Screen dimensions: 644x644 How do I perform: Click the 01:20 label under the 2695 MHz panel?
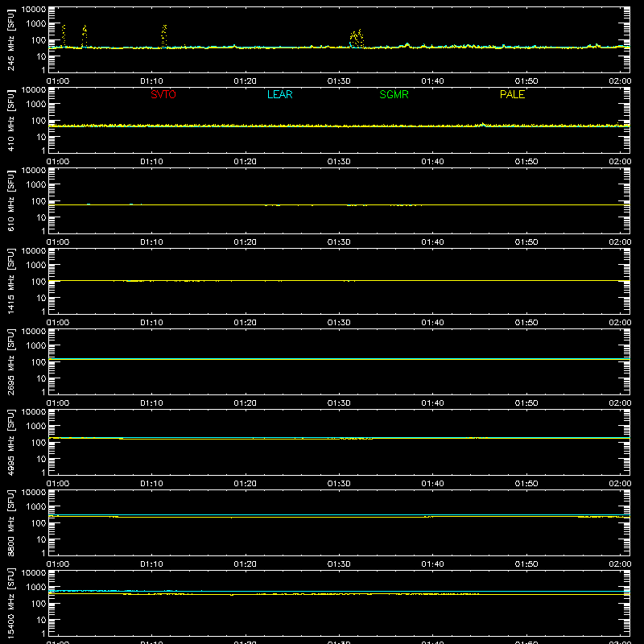point(246,403)
